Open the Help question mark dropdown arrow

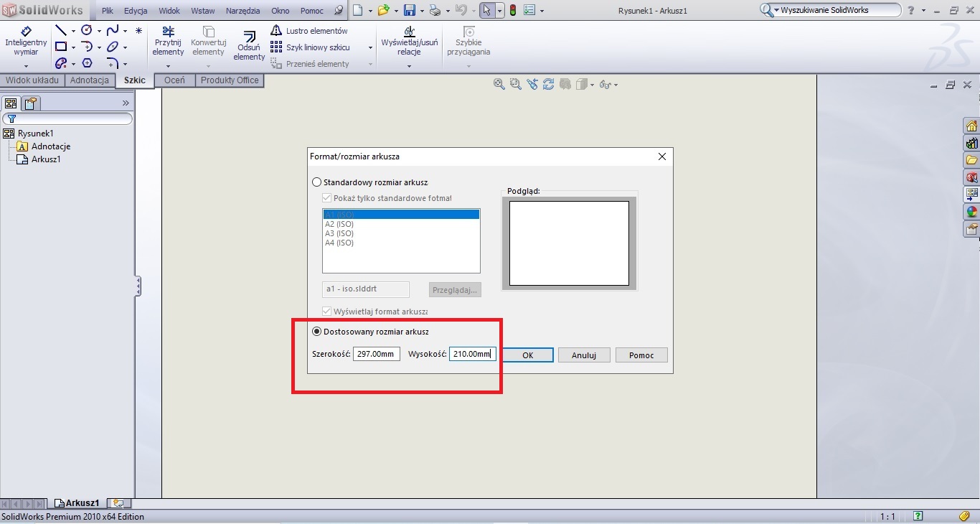coord(923,11)
